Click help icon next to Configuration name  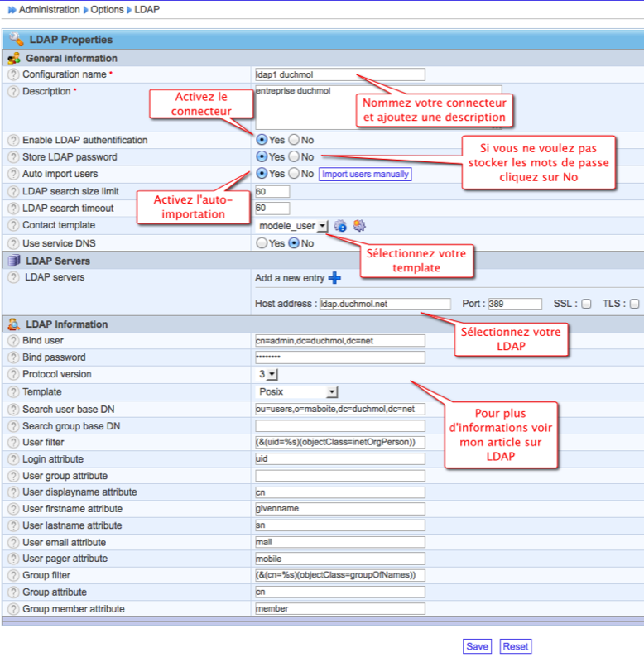tap(13, 74)
